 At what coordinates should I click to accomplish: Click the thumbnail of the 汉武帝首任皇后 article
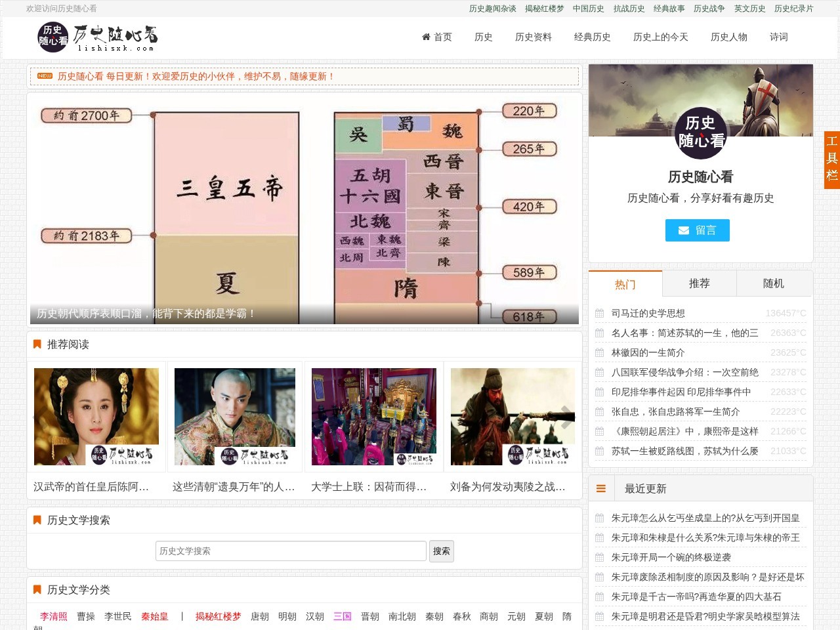(x=96, y=417)
